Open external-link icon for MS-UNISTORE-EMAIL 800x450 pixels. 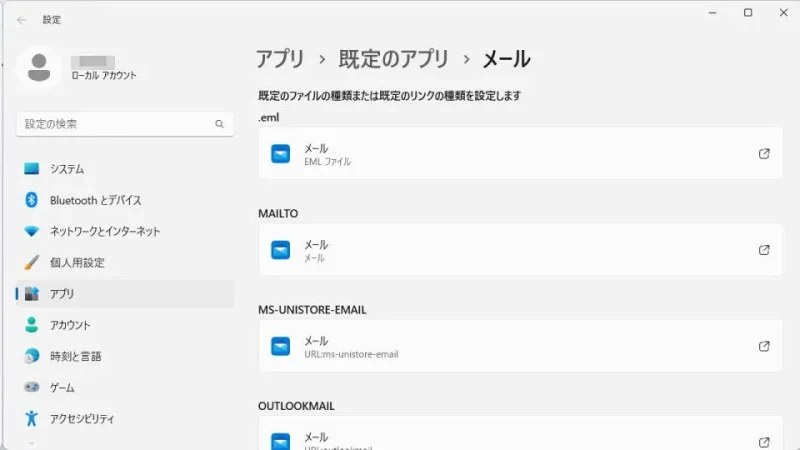click(x=764, y=346)
